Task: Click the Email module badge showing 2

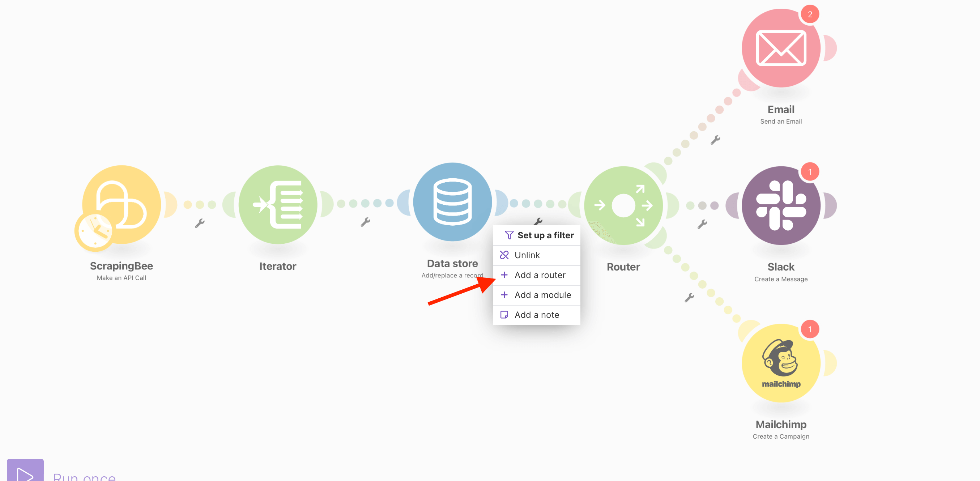Action: (x=810, y=14)
